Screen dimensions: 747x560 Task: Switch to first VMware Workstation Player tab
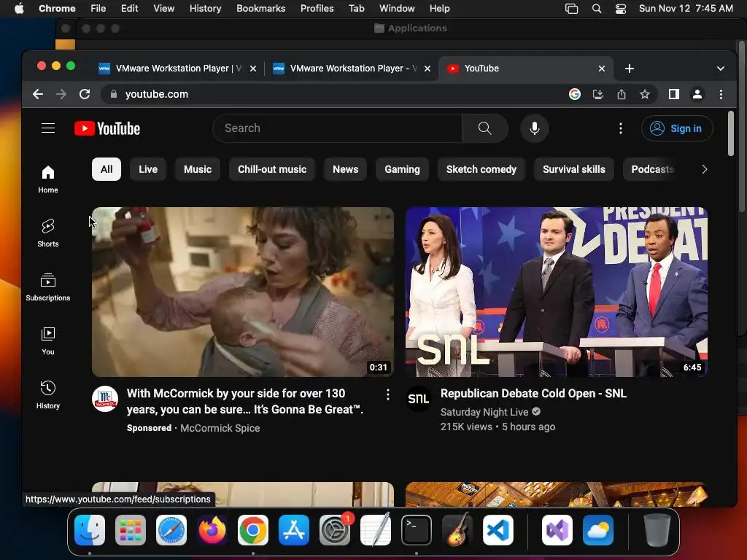point(177,69)
